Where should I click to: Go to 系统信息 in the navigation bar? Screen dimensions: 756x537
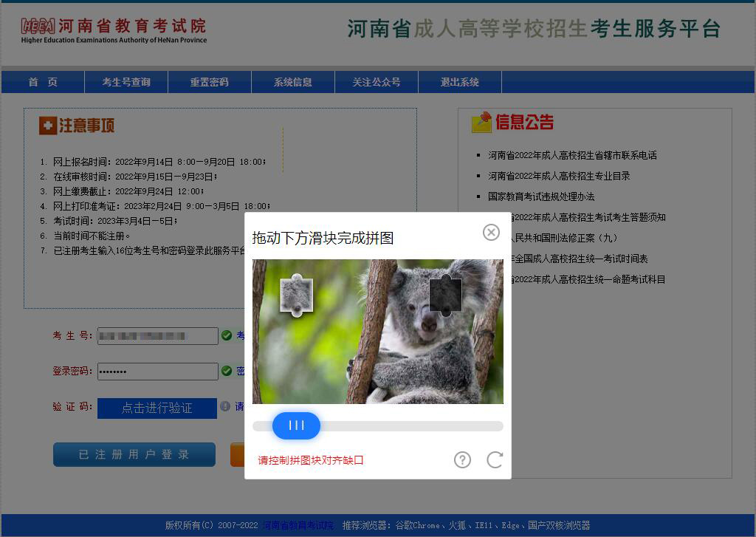(293, 82)
